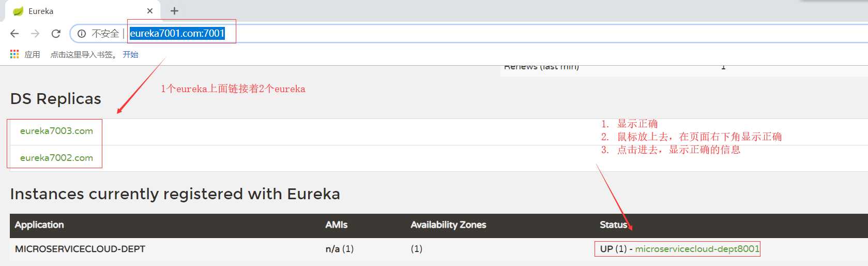Close the Eureka browser tab

point(150,11)
